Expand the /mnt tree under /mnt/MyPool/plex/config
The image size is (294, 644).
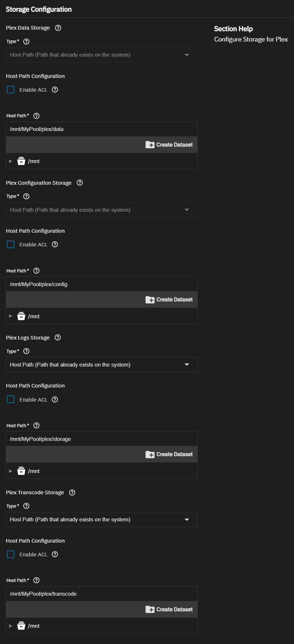point(10,316)
